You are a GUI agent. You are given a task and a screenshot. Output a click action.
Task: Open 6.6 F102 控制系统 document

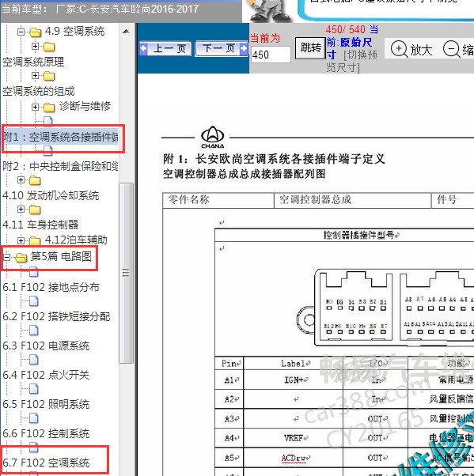click(x=46, y=433)
